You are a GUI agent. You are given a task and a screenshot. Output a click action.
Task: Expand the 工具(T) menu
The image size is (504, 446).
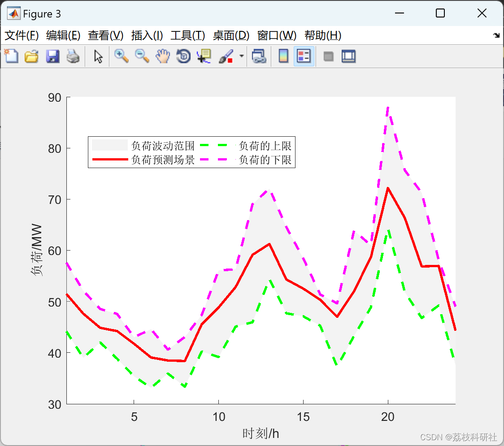click(x=187, y=36)
